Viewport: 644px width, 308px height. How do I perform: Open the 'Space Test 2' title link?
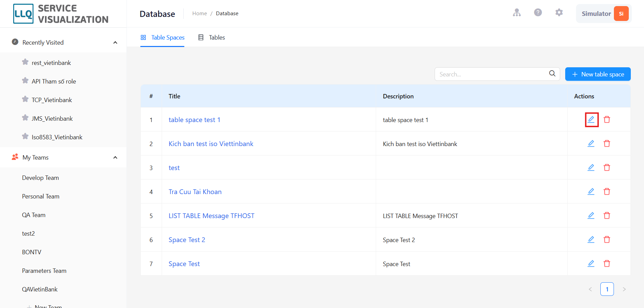[187, 240]
